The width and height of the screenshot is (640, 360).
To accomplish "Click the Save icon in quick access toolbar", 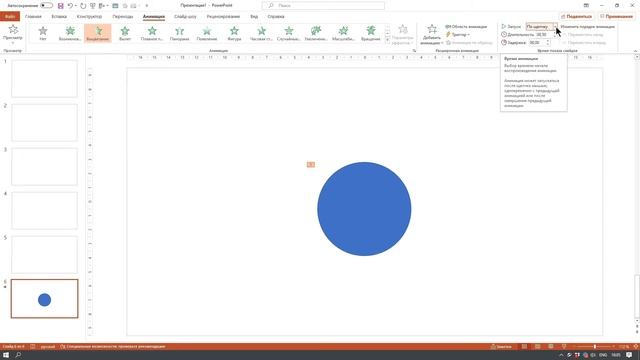I will (x=60, y=6).
